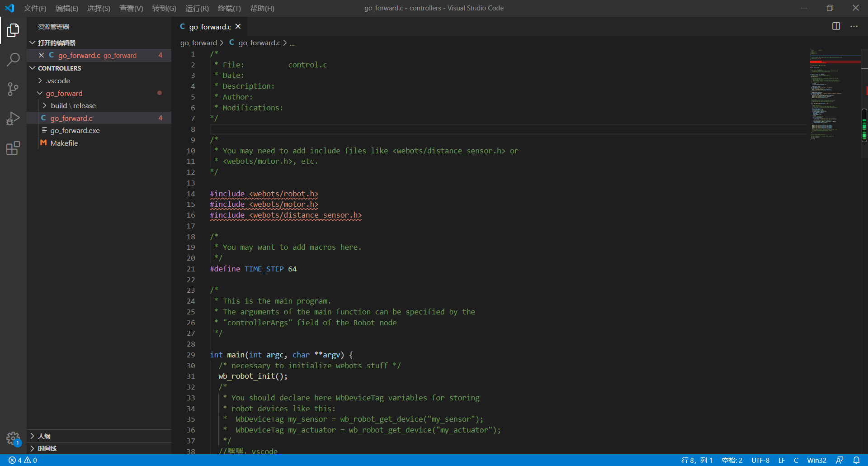Open the Run and Debug icon
Viewport: 868px width, 466px height.
[x=13, y=118]
